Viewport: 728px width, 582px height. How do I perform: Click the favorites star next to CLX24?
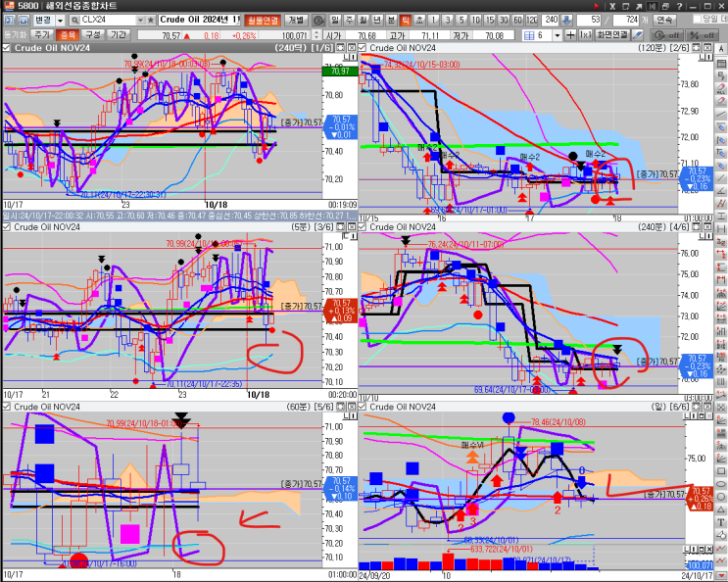coord(151,21)
